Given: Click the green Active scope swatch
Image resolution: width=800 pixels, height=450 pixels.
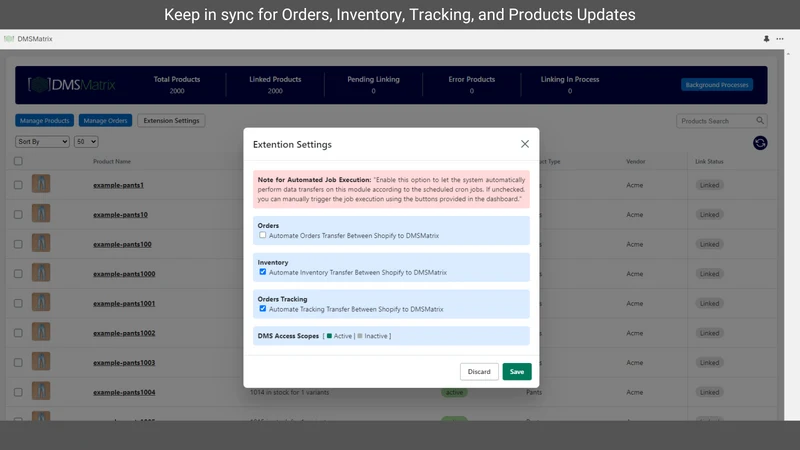Looking at the screenshot, I should [x=329, y=336].
